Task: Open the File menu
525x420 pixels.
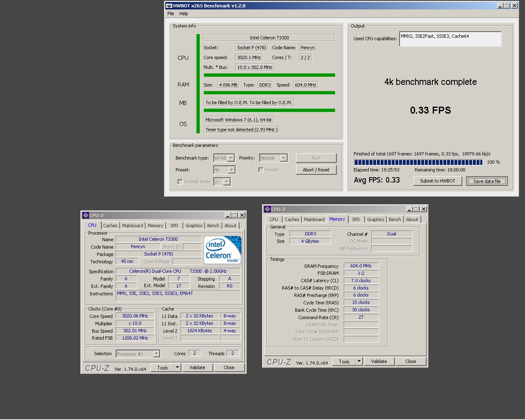Action: pos(171,14)
